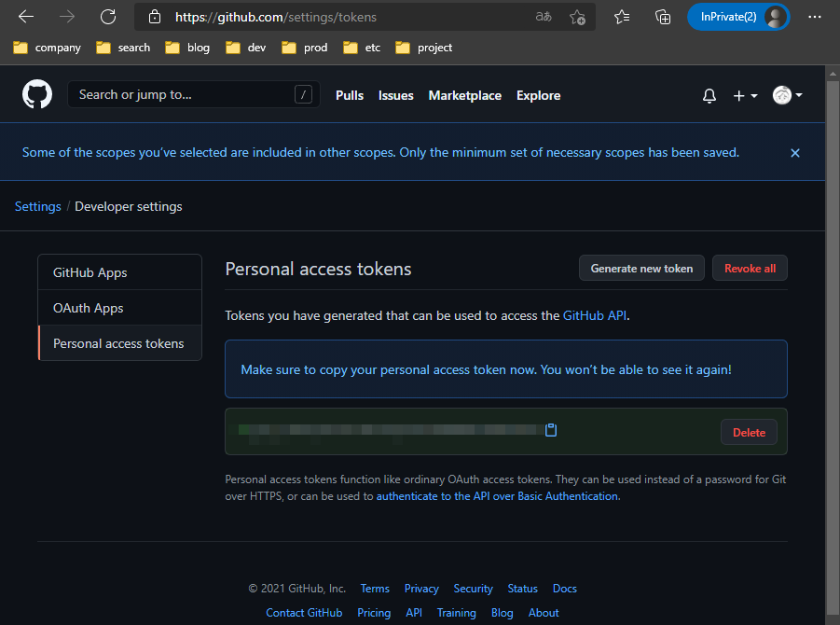Open the Security footer link

click(x=473, y=589)
